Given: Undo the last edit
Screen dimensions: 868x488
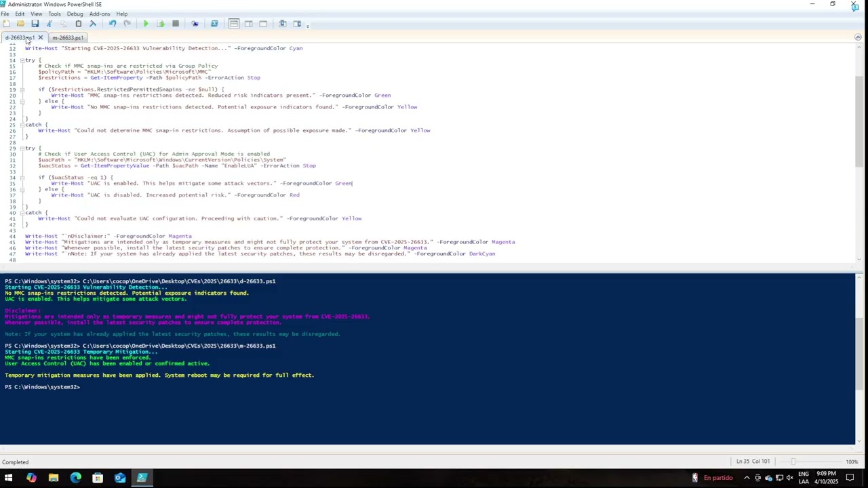Looking at the screenshot, I should 112,24.
